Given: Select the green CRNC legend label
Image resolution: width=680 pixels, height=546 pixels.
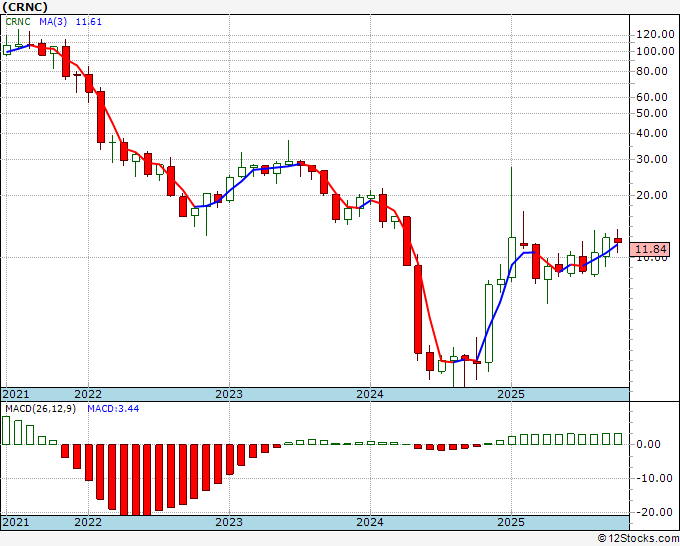Looking at the screenshot, I should [18, 22].
